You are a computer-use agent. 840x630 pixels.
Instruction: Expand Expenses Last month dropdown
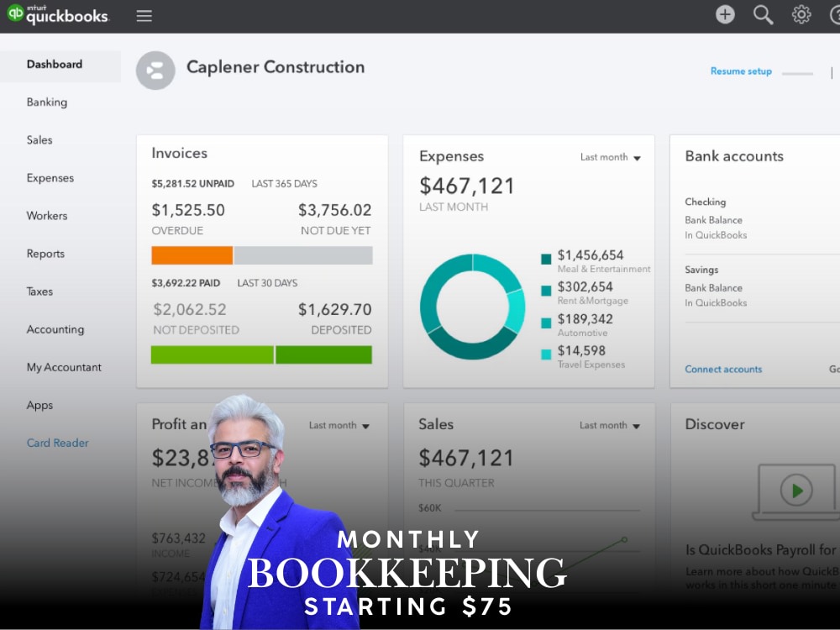click(610, 158)
